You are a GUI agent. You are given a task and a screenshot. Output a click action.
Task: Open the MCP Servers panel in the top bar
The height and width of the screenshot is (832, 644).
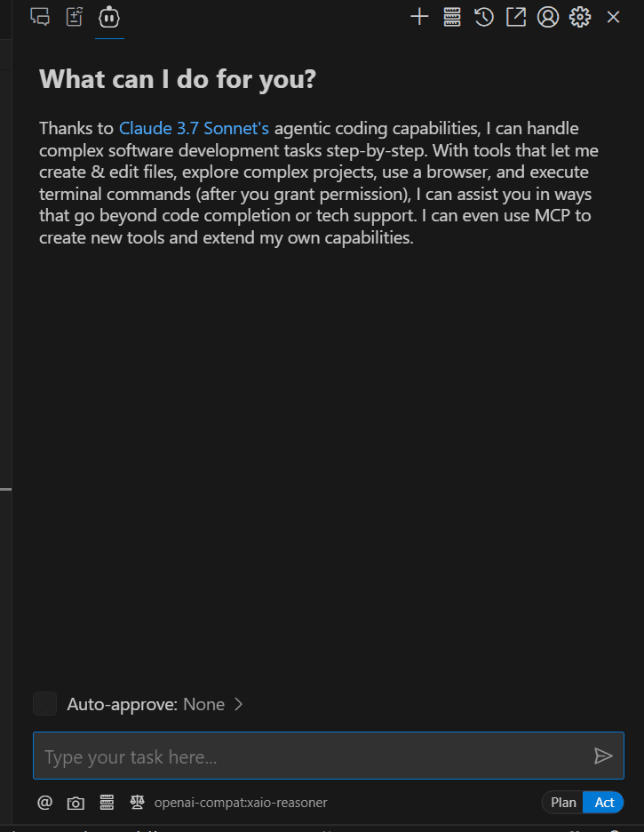(452, 17)
